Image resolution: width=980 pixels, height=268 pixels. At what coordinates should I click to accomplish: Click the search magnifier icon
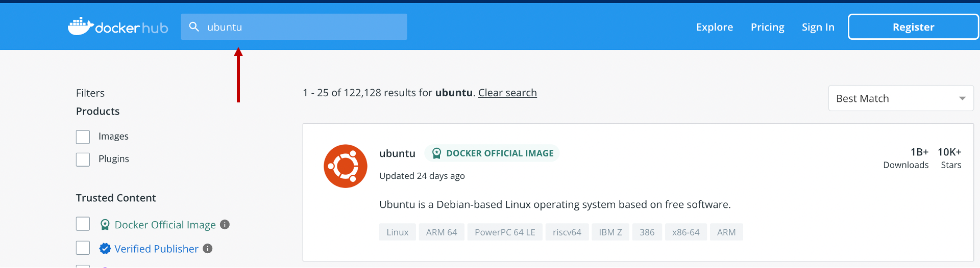pos(194,26)
